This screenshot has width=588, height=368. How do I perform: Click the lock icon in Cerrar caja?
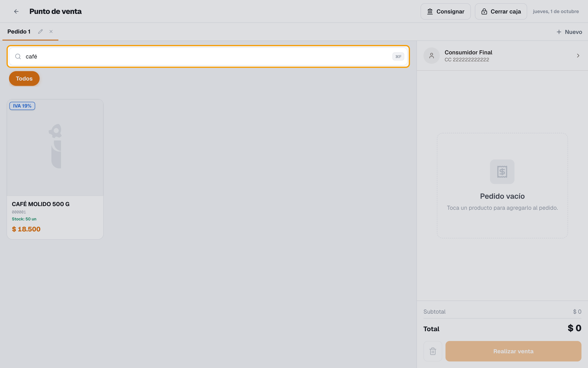pyautogui.click(x=484, y=11)
